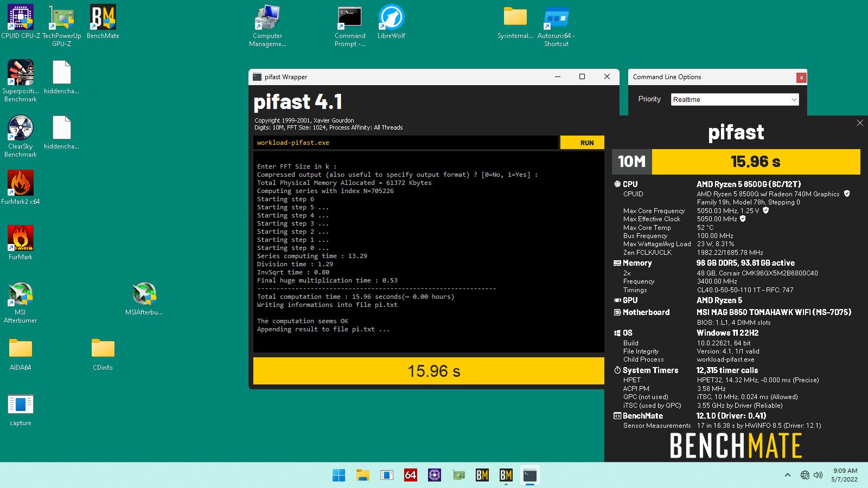Open AIDA64 red 64 taskbar icon
This screenshot has width=868, height=488.
[x=411, y=475]
